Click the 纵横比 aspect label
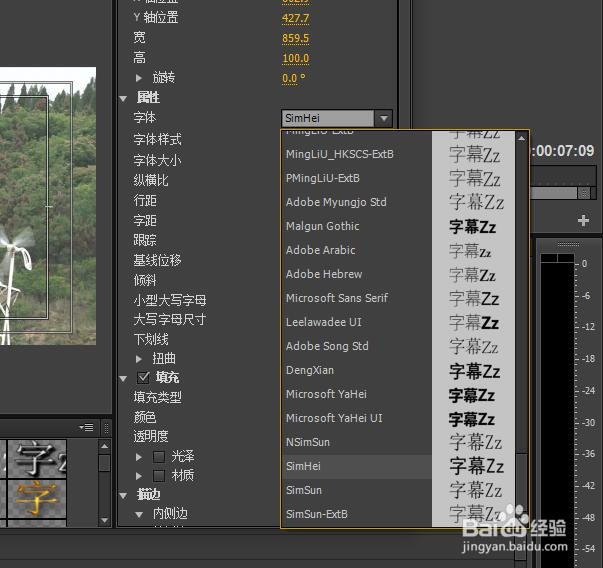This screenshot has height=568, width=603. pos(151,180)
